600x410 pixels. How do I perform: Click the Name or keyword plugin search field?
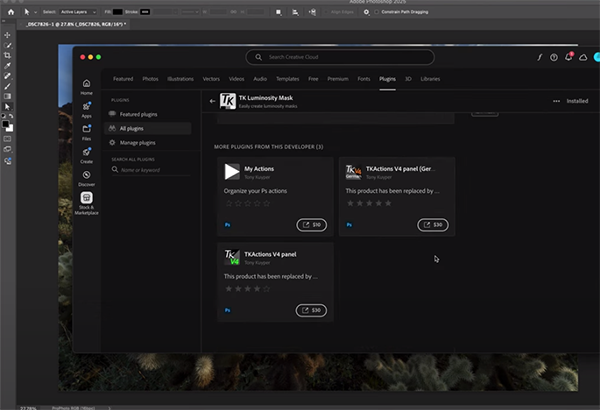151,170
